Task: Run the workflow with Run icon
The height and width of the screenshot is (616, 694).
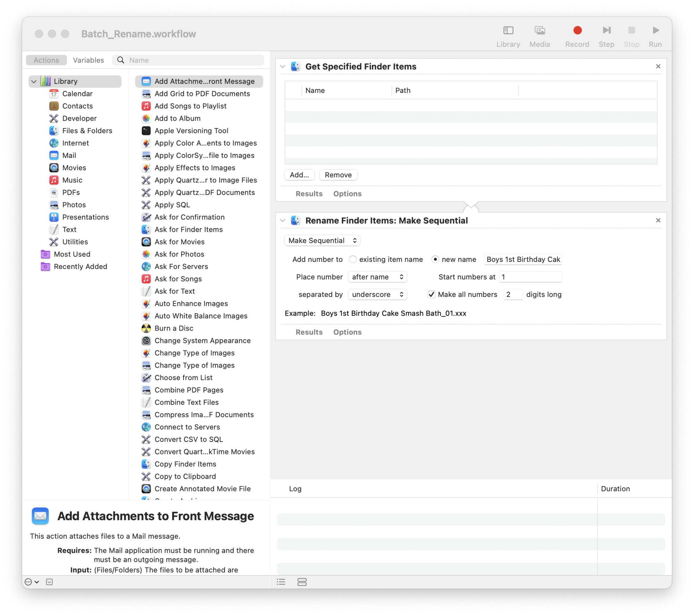Action: 655,31
